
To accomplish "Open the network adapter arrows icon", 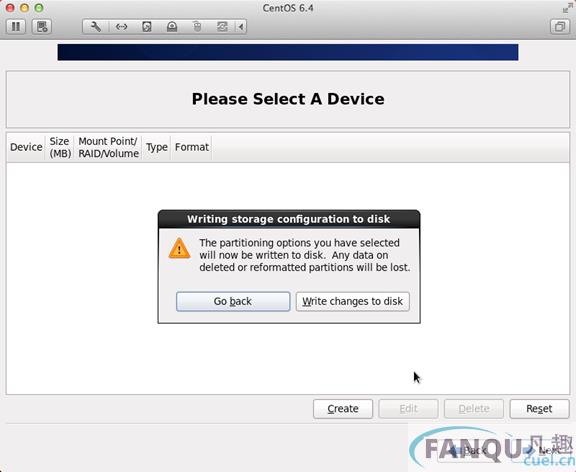I will (x=121, y=26).
